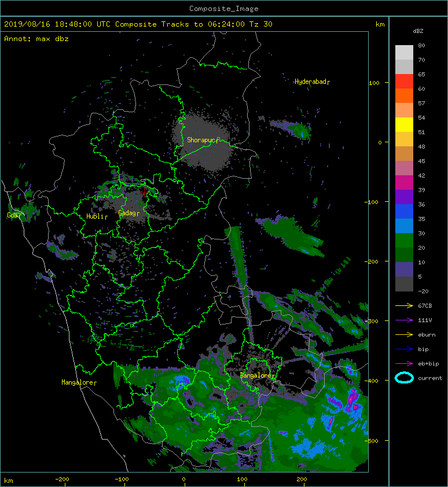Click the blue bip legend arrow
The width and height of the screenshot is (448, 487).
[x=404, y=349]
